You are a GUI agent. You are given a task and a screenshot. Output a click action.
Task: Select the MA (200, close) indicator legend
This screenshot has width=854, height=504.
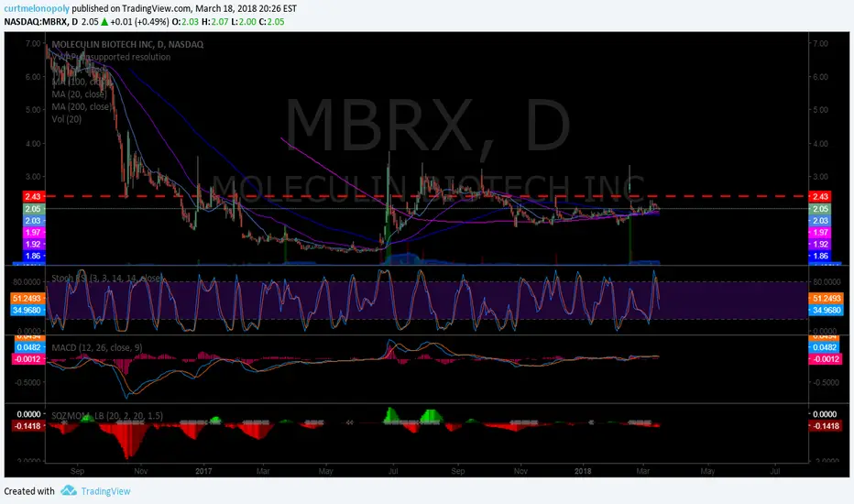coord(82,107)
